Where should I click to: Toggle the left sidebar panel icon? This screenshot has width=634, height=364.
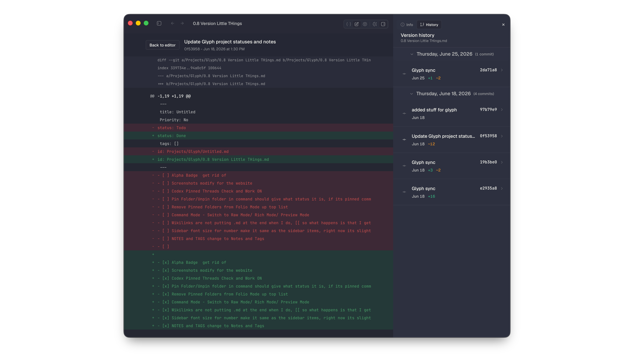pyautogui.click(x=159, y=23)
